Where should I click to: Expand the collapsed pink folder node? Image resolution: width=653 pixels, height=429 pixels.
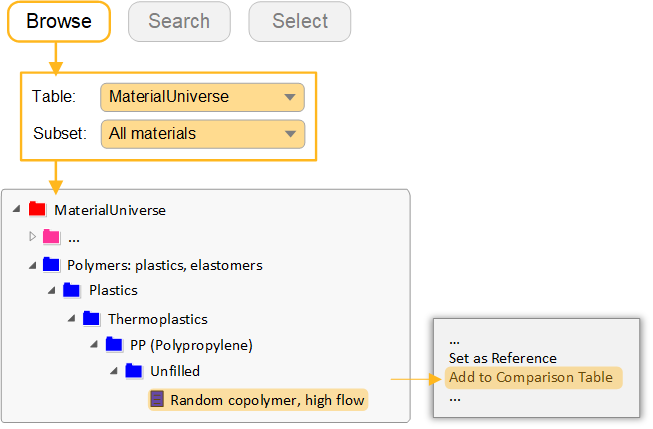(x=32, y=237)
